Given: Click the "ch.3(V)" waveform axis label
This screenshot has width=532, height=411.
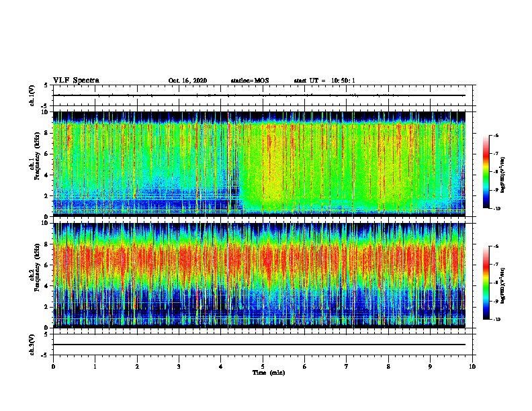Looking at the screenshot, I should pyautogui.click(x=32, y=345).
